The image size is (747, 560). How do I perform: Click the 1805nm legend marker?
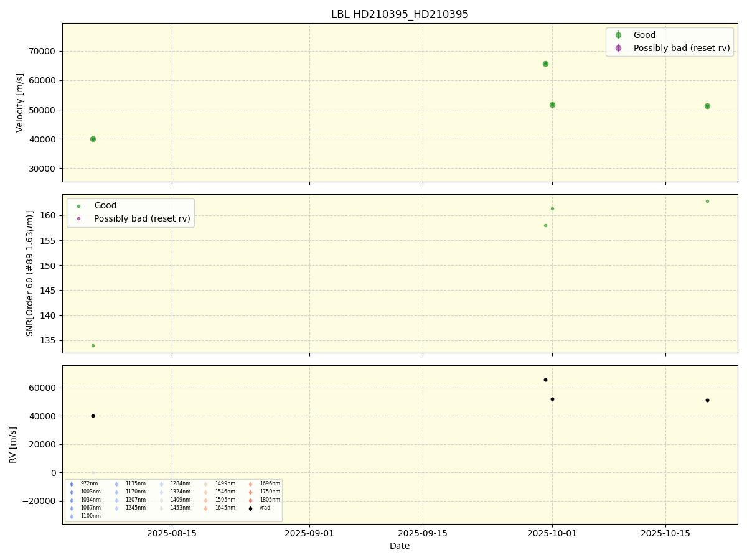coord(250,500)
